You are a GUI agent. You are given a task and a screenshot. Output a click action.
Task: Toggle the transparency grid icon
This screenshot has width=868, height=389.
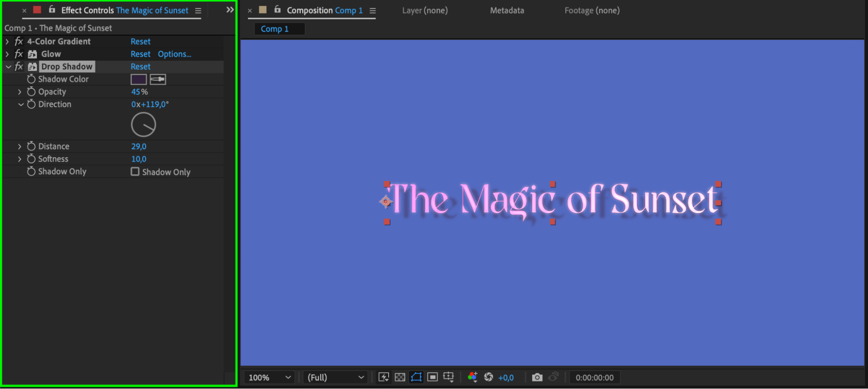click(400, 377)
